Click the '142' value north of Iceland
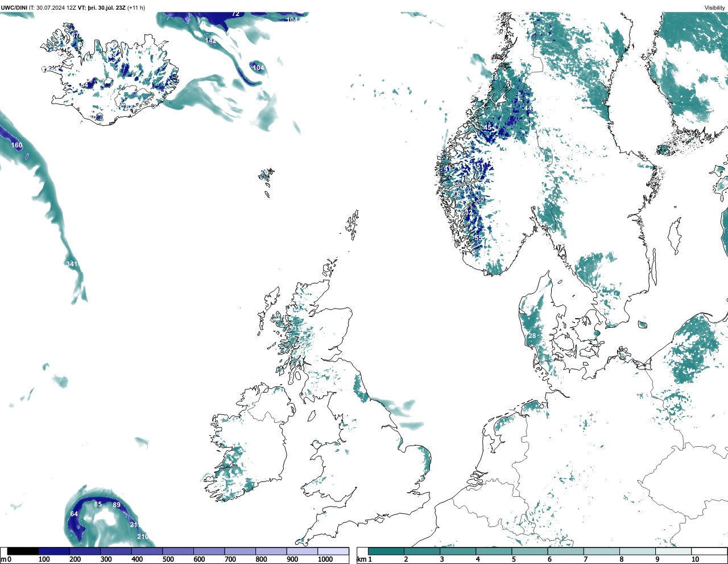Viewport: 728px width, 564px height. click(x=211, y=41)
